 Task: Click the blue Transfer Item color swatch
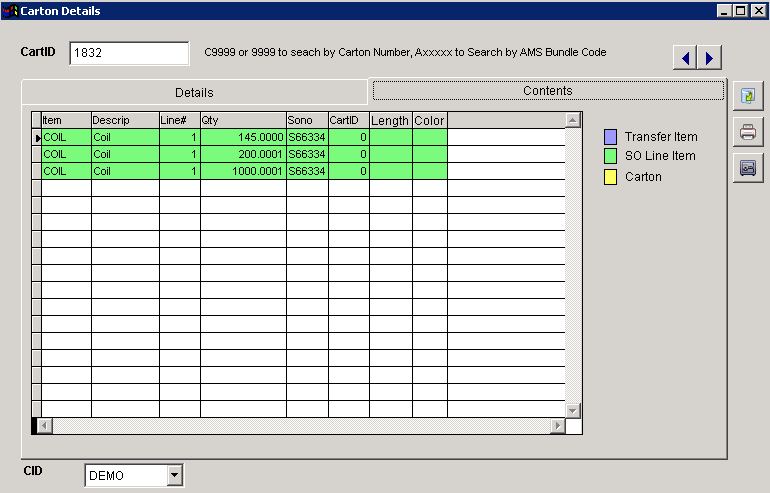click(x=610, y=137)
